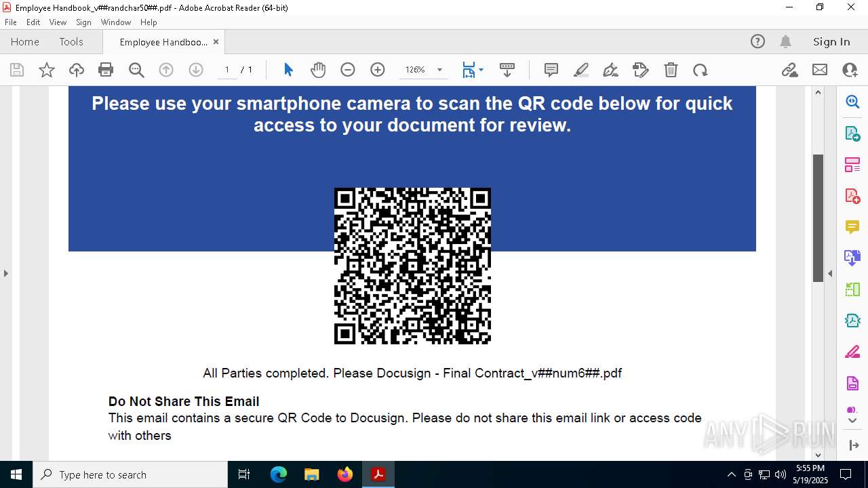Select the Employee Handbook document tab
868x488 pixels.
click(x=163, y=42)
